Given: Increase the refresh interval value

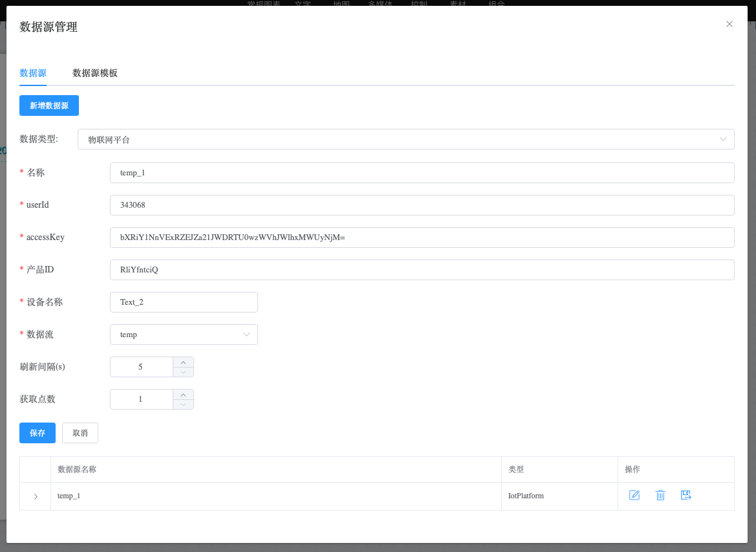Looking at the screenshot, I should [183, 362].
